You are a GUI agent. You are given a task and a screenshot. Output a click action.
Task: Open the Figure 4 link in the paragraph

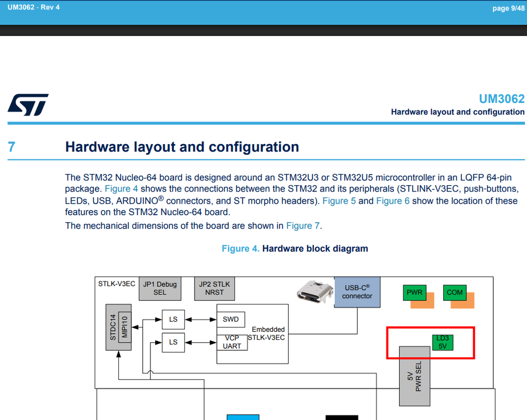(x=121, y=189)
